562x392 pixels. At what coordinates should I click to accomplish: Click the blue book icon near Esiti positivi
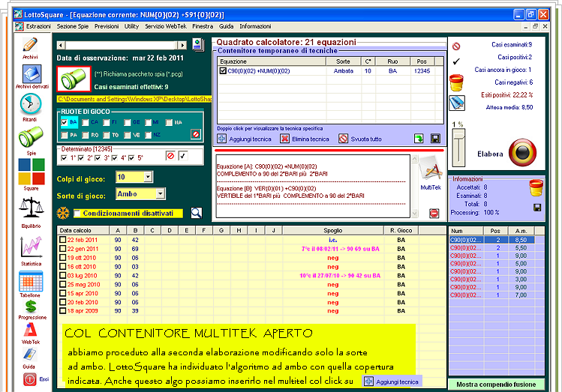pyautogui.click(x=457, y=103)
